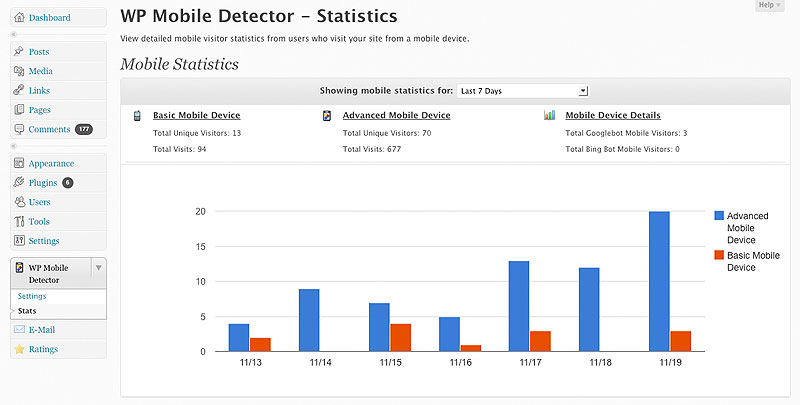
Task: Click the Comments speech bubble icon
Action: click(19, 129)
